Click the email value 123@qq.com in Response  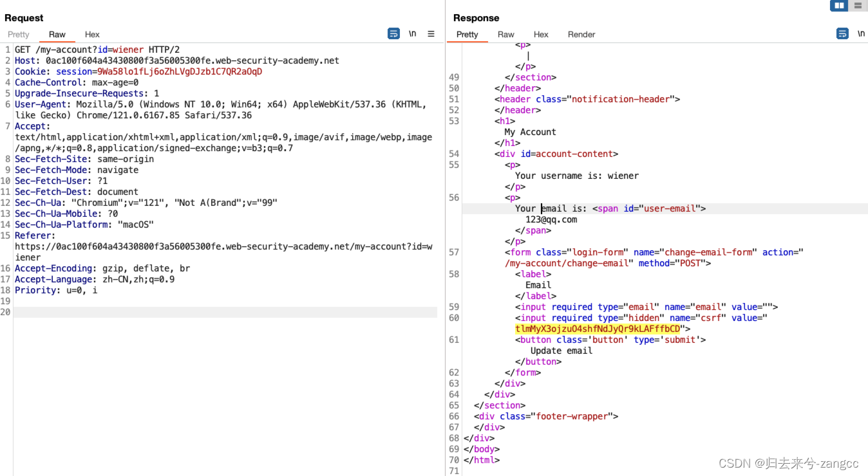tap(551, 219)
